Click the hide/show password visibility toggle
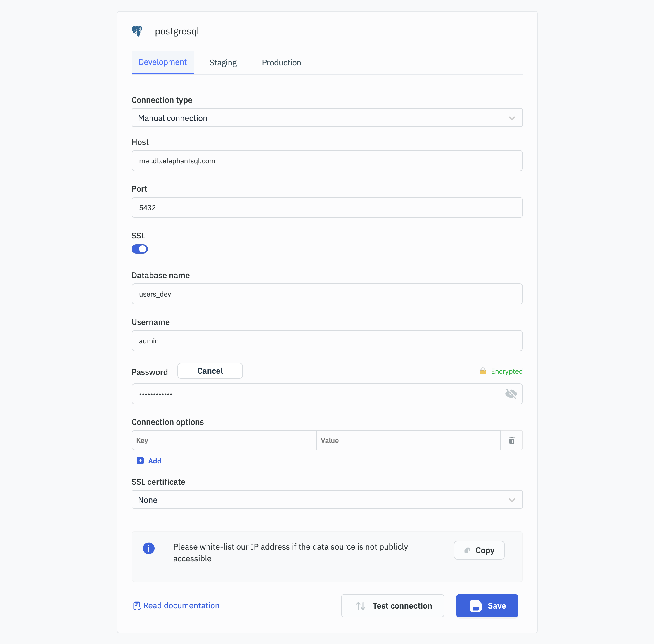 [x=511, y=394]
